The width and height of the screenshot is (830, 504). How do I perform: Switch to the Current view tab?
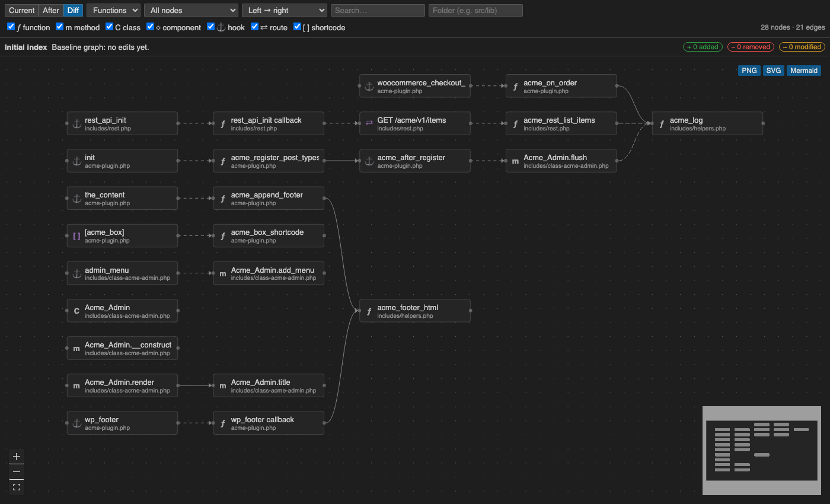22,10
